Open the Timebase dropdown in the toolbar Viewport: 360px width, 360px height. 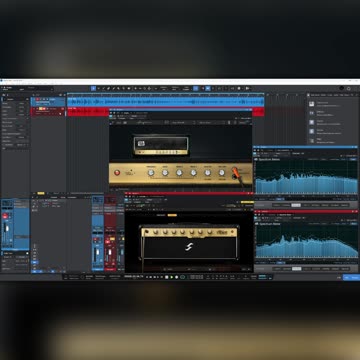(x=175, y=88)
